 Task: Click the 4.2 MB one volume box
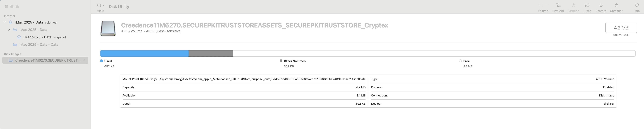click(x=621, y=28)
